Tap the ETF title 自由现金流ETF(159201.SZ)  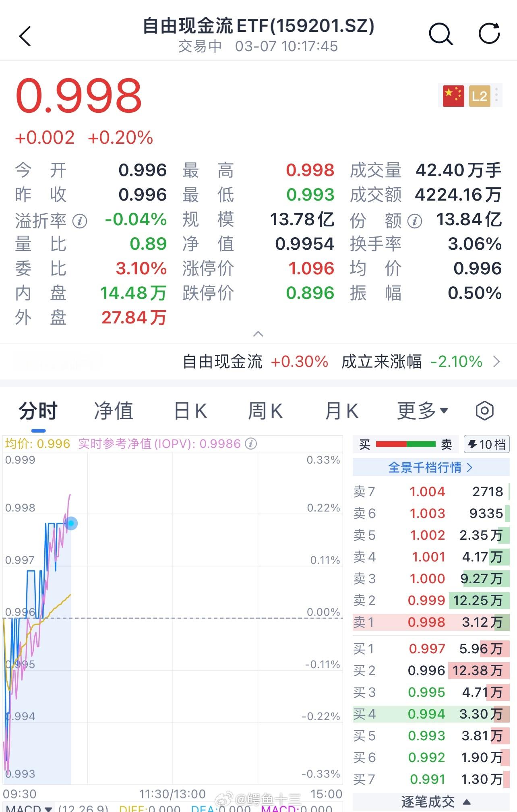pyautogui.click(x=258, y=26)
